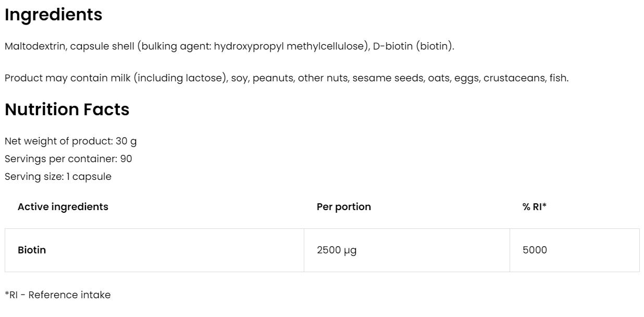Click the Nutrition Facts heading
The height and width of the screenshot is (317, 644).
[67, 110]
